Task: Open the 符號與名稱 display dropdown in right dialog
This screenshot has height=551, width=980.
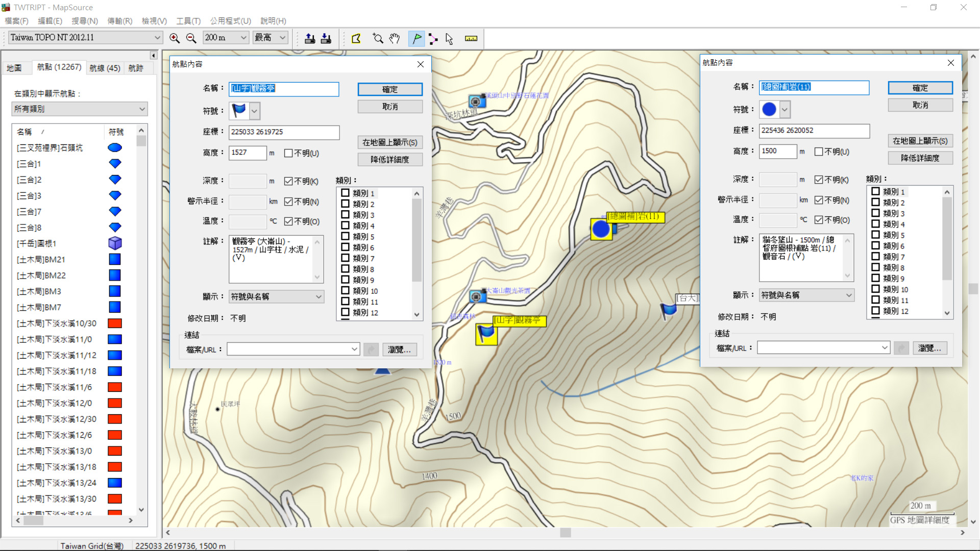Action: 849,295
